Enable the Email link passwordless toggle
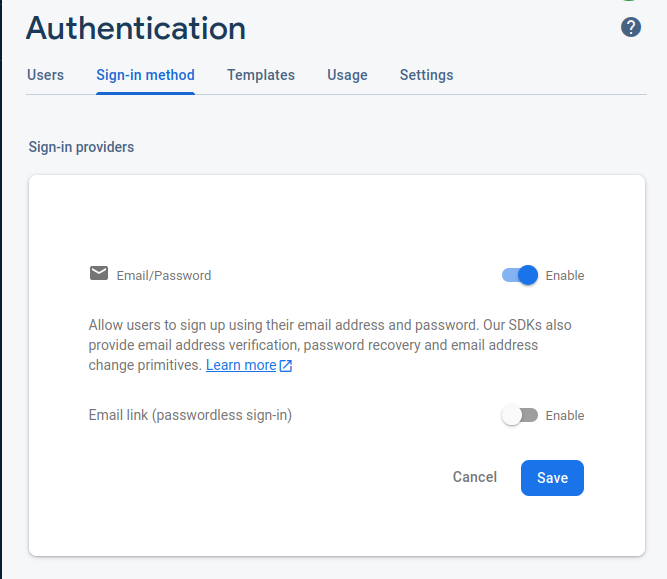Screen dimensions: 667x579 (x=520, y=415)
